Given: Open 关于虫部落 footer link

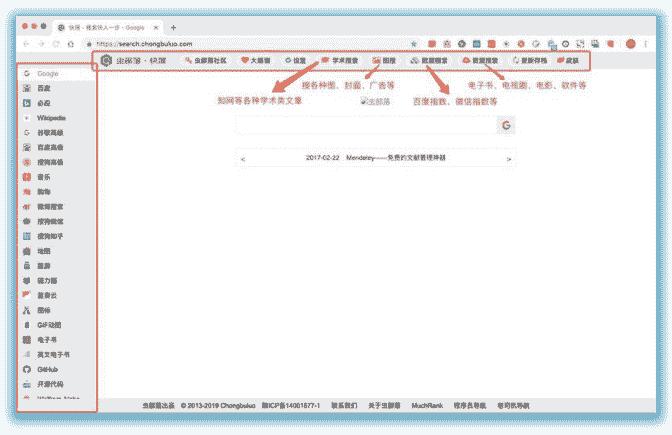Looking at the screenshot, I should tap(384, 405).
